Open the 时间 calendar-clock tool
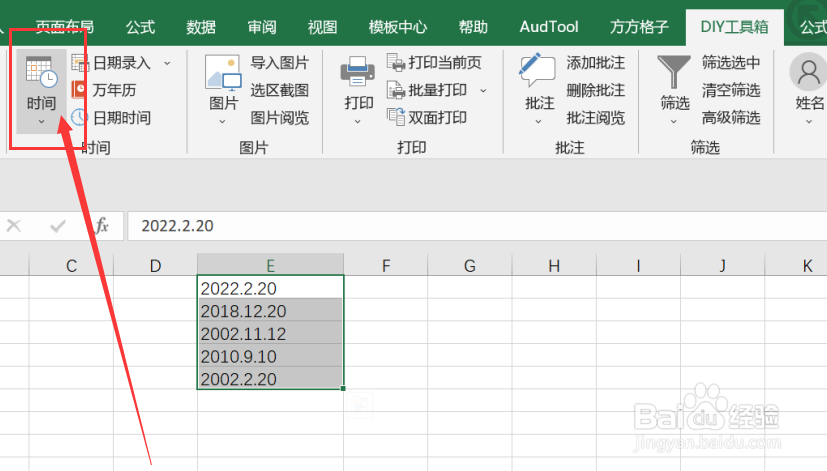 point(41,72)
